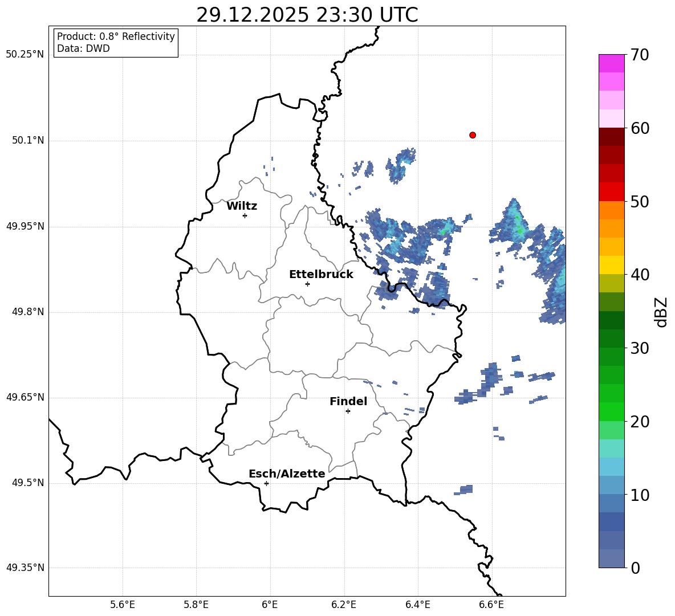Click the 5.6°E longitude label
This screenshot has height=616, width=675.
click(123, 605)
